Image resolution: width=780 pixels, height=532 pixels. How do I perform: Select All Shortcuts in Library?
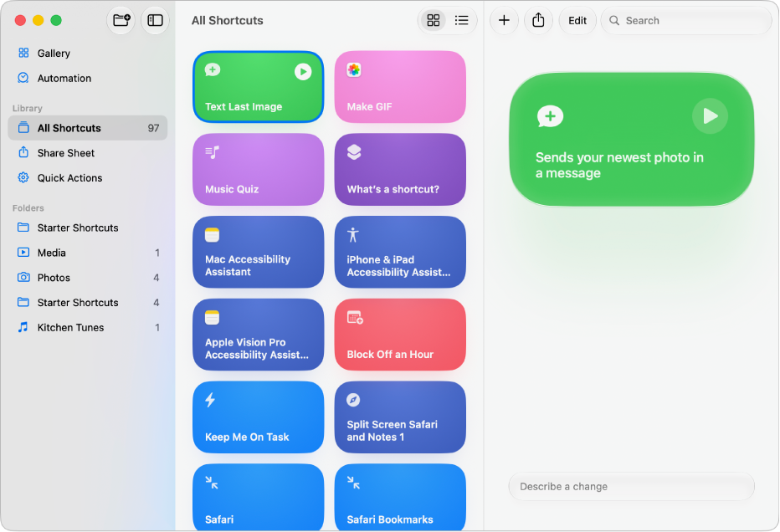88,128
